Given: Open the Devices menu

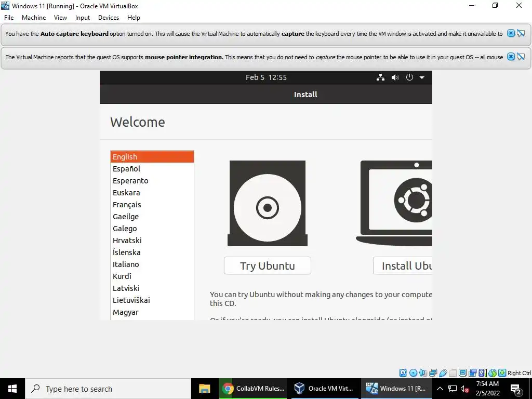Looking at the screenshot, I should click(x=109, y=18).
